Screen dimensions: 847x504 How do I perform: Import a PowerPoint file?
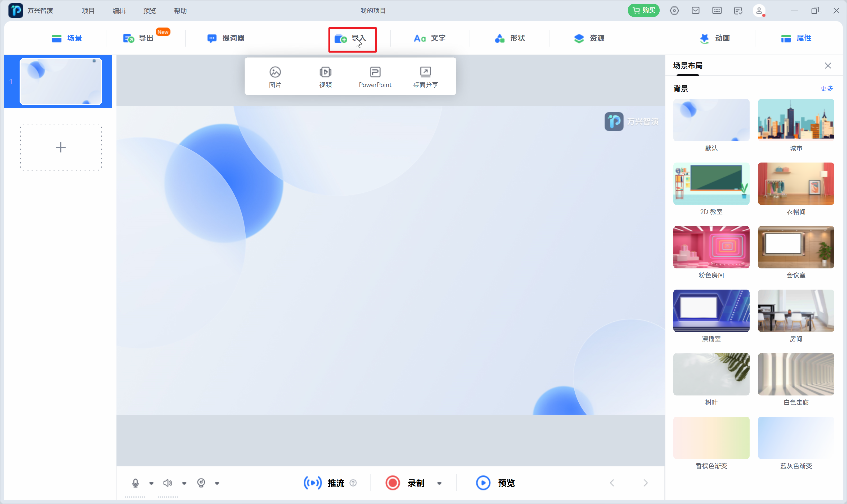click(375, 77)
